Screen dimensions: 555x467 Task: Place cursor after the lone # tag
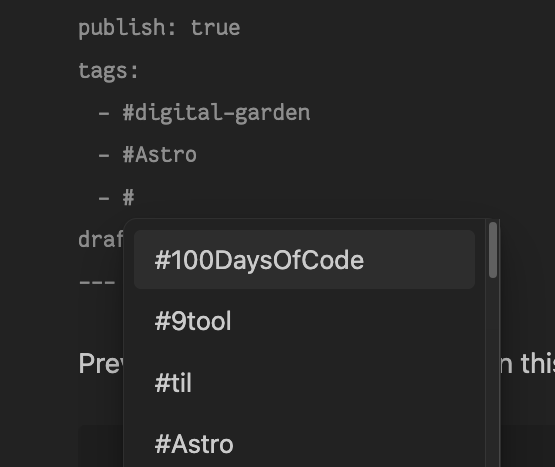(135, 197)
